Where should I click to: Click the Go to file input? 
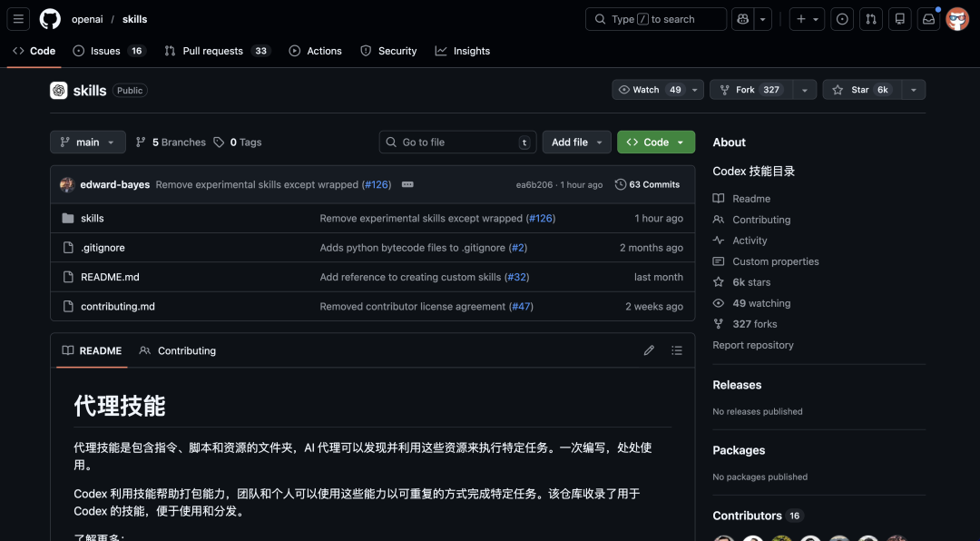pyautogui.click(x=457, y=142)
